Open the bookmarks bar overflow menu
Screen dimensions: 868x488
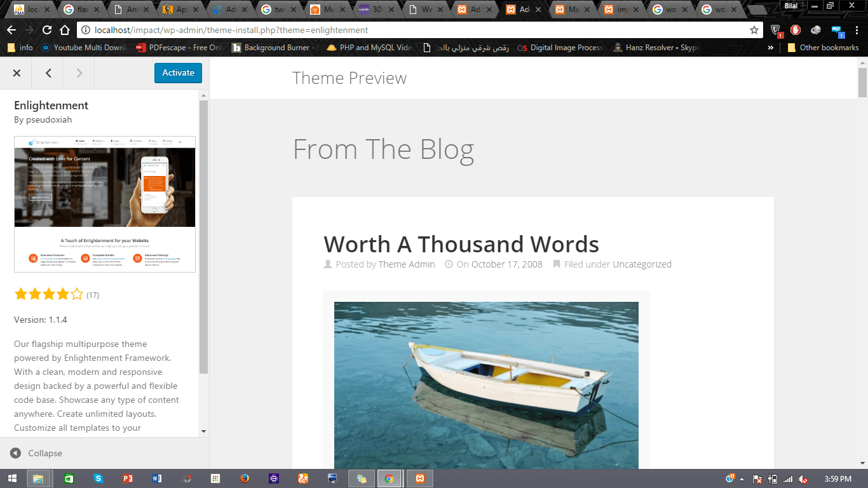[x=771, y=47]
